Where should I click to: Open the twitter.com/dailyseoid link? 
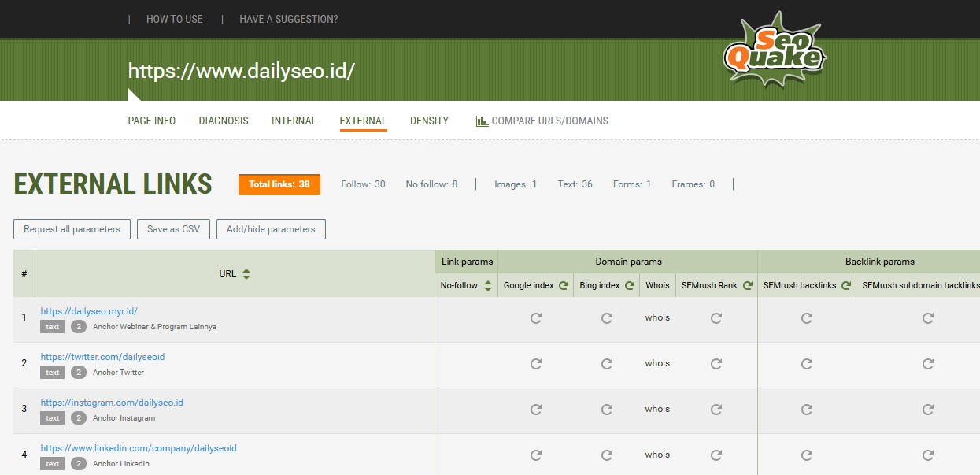tap(102, 357)
